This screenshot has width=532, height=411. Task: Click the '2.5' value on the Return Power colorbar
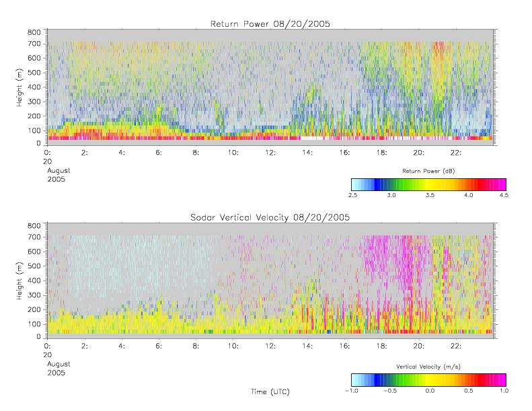[352, 195]
